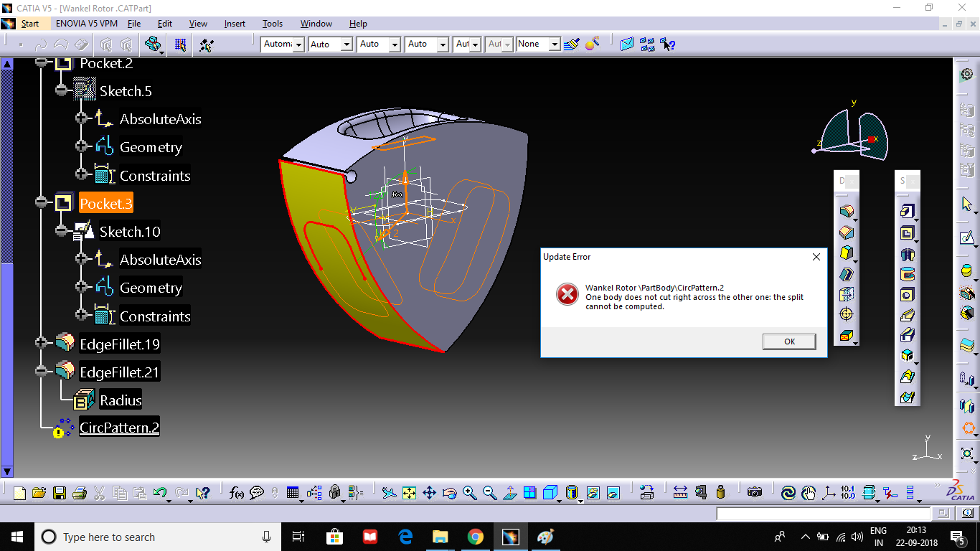The image size is (980, 551).
Task: Open Task View on the taskbar
Action: click(x=299, y=537)
